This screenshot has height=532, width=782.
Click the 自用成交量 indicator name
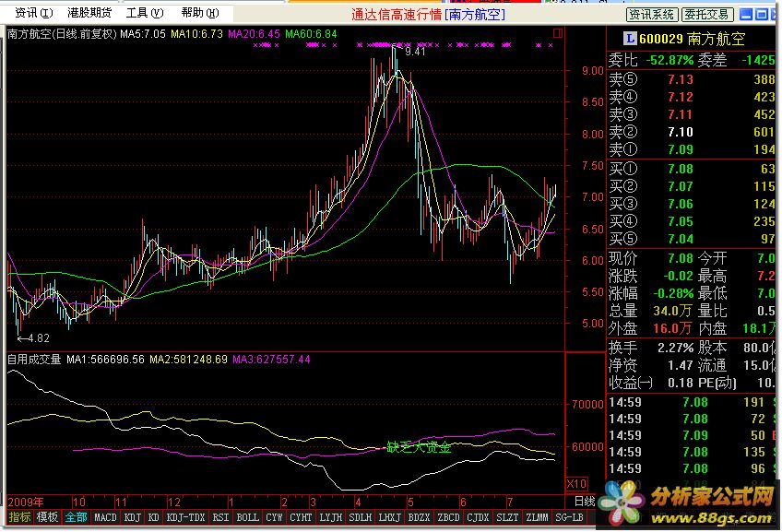34,359
